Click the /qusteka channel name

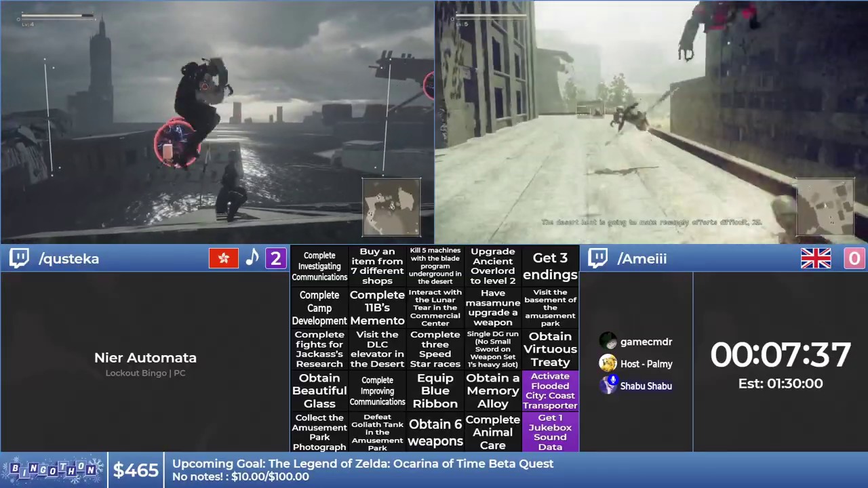(x=68, y=259)
